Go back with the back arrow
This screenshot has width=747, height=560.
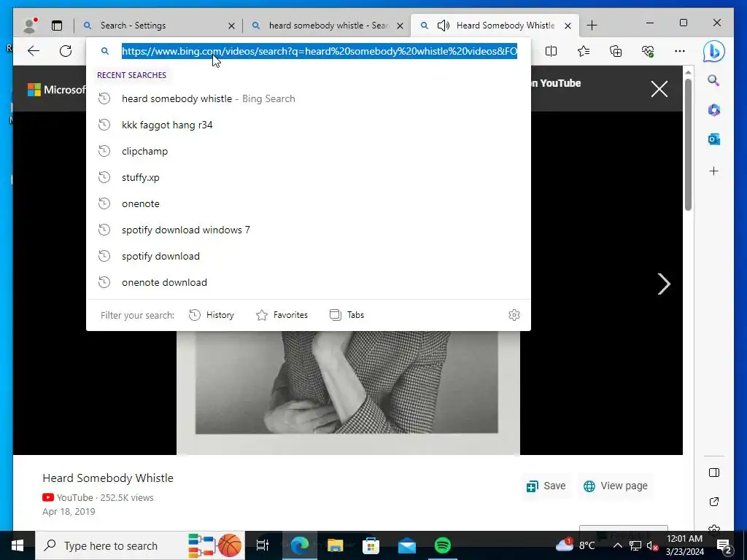tap(34, 51)
